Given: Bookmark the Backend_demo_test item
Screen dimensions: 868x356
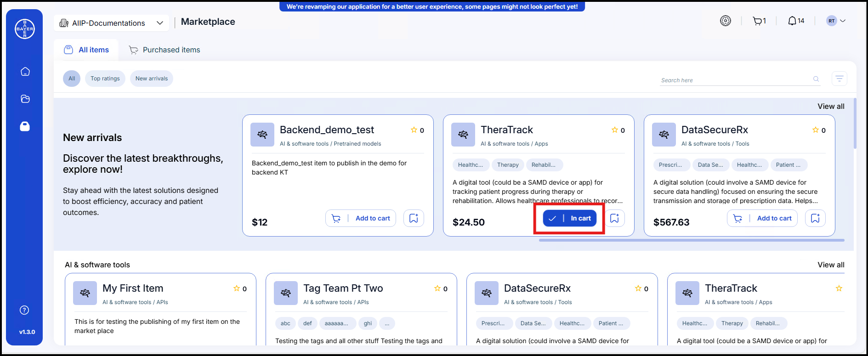Looking at the screenshot, I should pyautogui.click(x=414, y=218).
